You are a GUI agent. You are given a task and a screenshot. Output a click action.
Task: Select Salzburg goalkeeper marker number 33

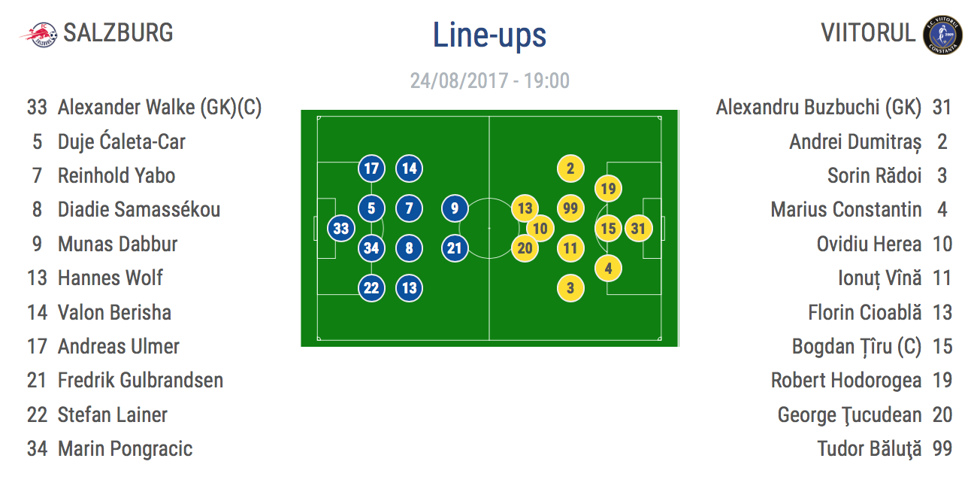coord(341,228)
